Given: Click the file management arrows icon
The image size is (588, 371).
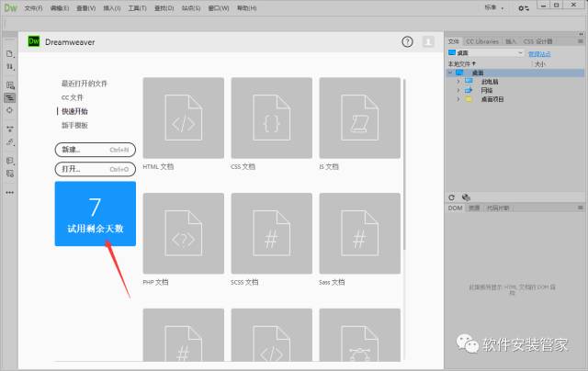Looking at the screenshot, I should click(x=10, y=68).
